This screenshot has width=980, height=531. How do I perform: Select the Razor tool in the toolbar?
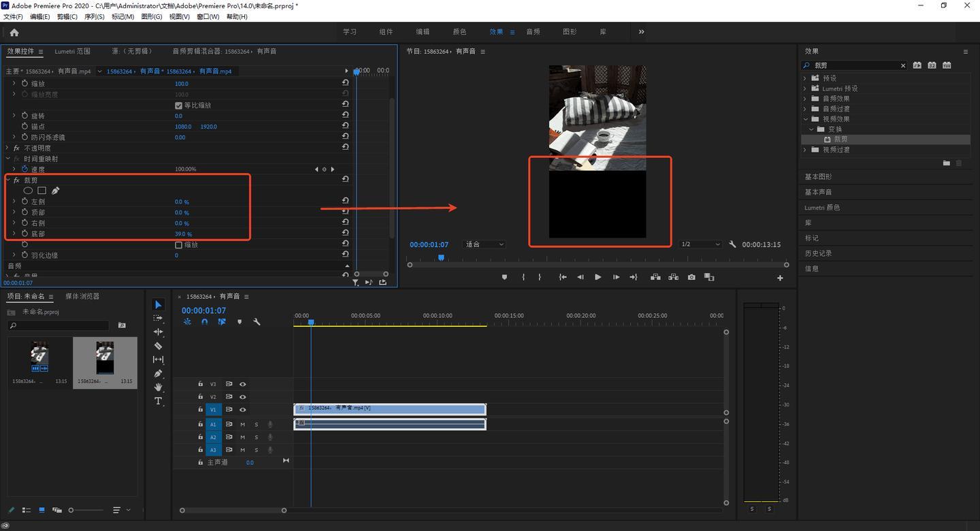(158, 346)
